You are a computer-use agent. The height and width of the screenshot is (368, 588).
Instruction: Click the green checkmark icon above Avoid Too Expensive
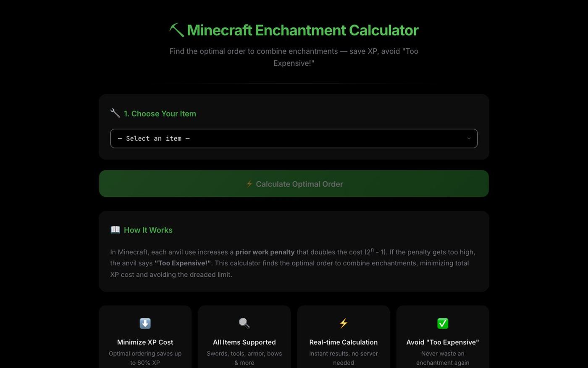443,323
